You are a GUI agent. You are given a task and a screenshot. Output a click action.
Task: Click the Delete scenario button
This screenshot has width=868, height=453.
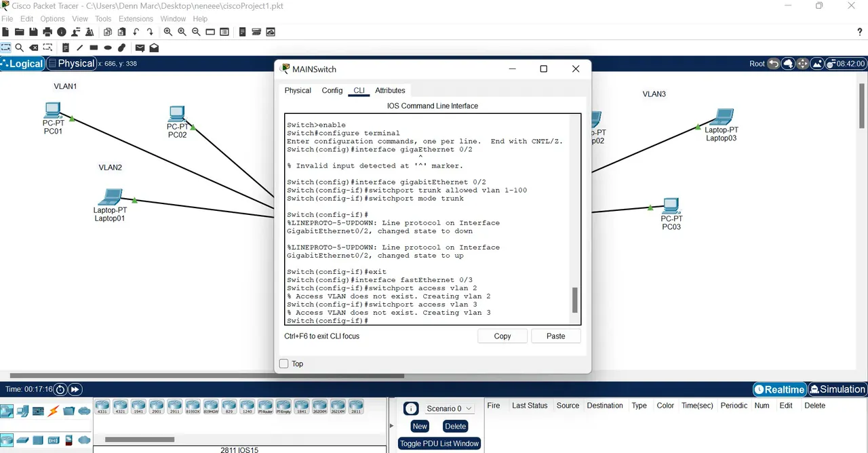pyautogui.click(x=455, y=426)
